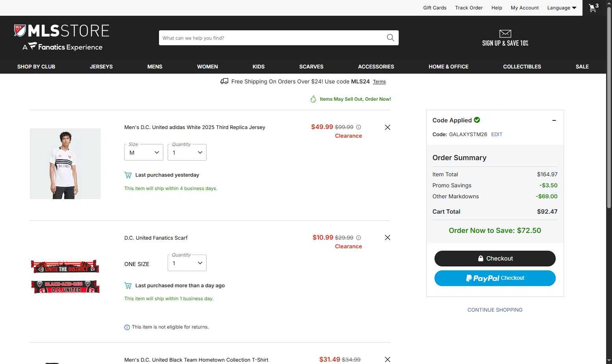Click the green Code Applied checkmark icon
The height and width of the screenshot is (364, 612).
[477, 120]
